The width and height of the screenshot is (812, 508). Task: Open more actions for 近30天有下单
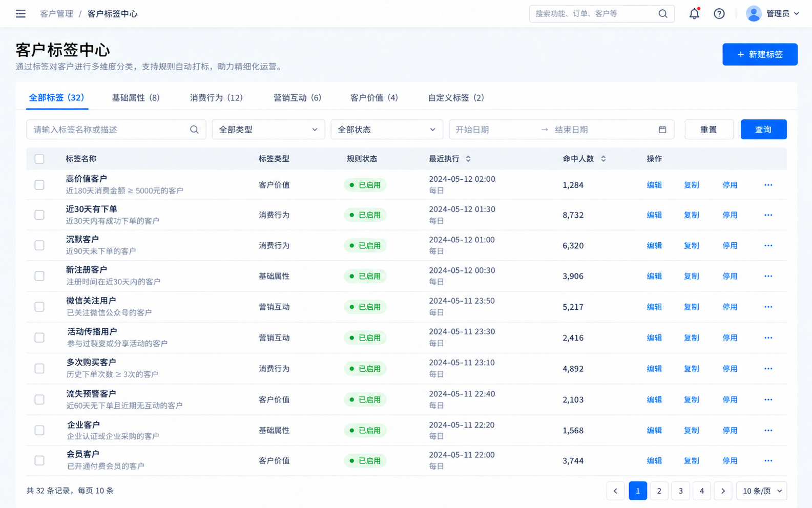pos(768,215)
